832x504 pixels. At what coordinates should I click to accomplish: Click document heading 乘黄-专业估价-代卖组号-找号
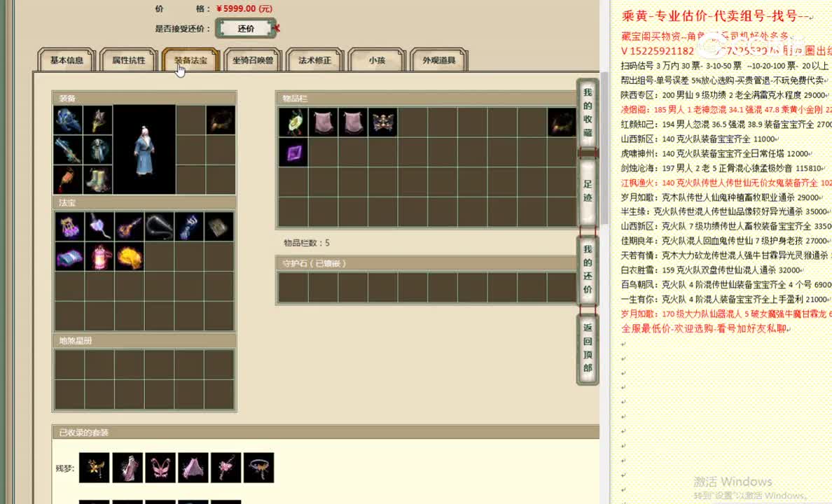[x=715, y=16]
